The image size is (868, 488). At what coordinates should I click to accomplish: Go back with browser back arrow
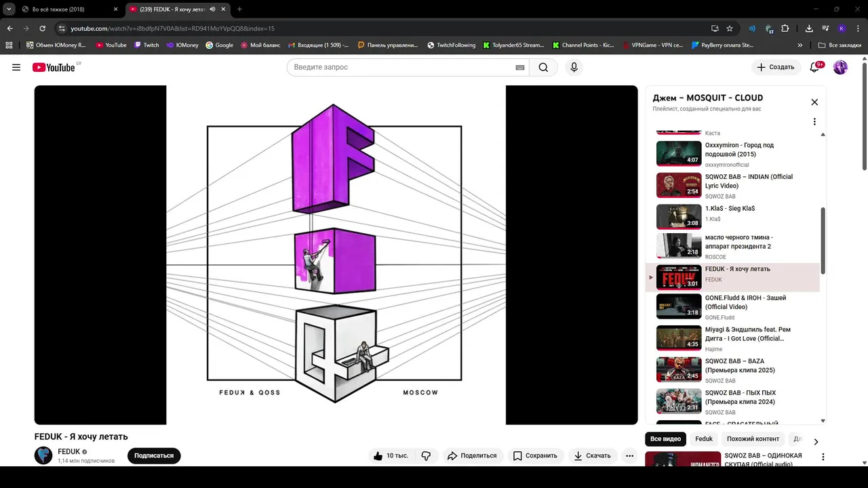pyautogui.click(x=9, y=28)
